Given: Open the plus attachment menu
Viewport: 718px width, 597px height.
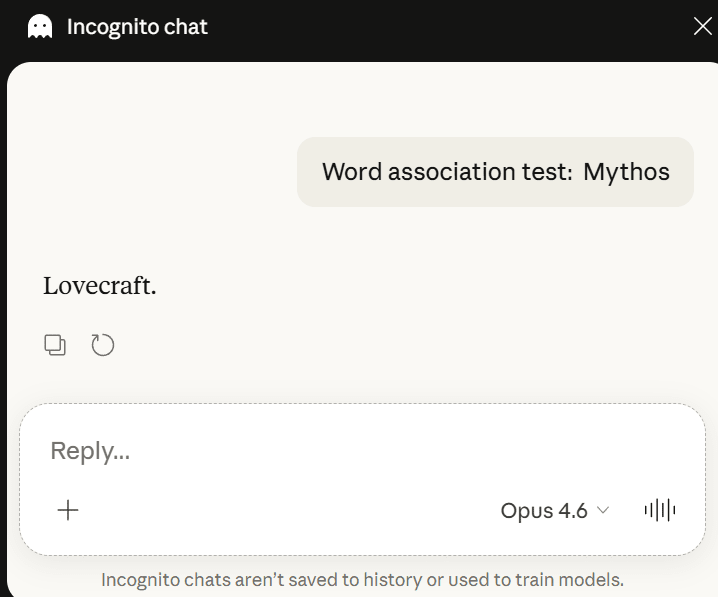Looking at the screenshot, I should (68, 510).
